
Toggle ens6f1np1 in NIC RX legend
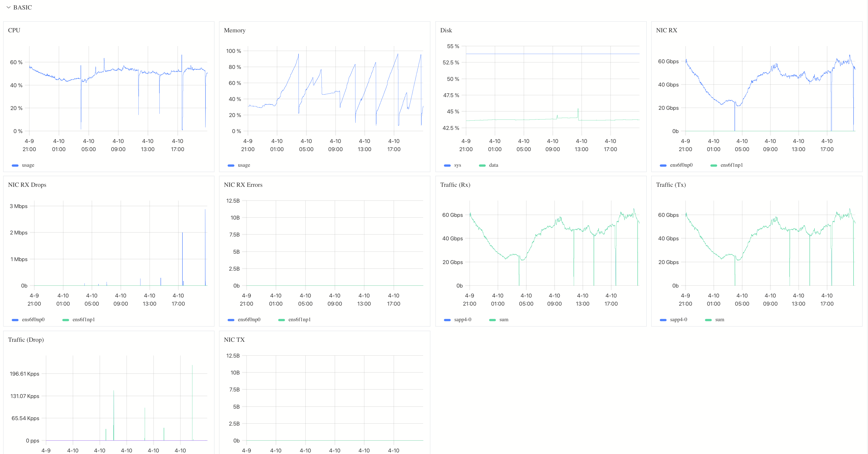click(x=731, y=165)
